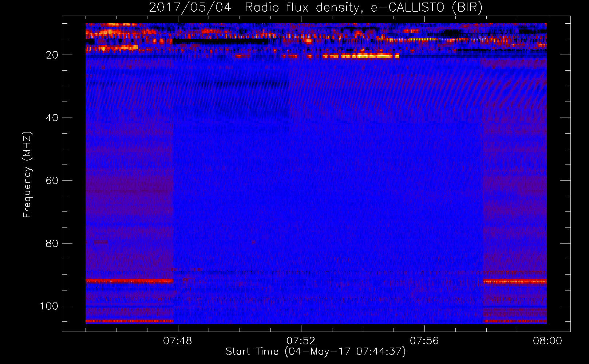Click the 60 frequency tick label
The height and width of the screenshot is (364, 589).
point(52,181)
